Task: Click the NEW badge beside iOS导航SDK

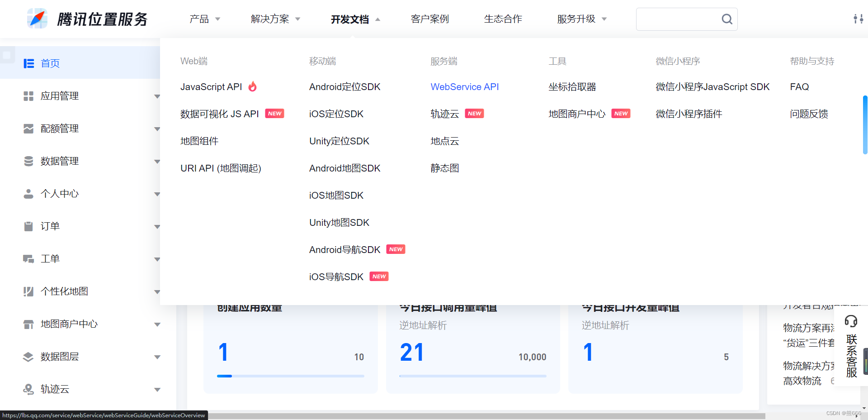Action: point(379,277)
